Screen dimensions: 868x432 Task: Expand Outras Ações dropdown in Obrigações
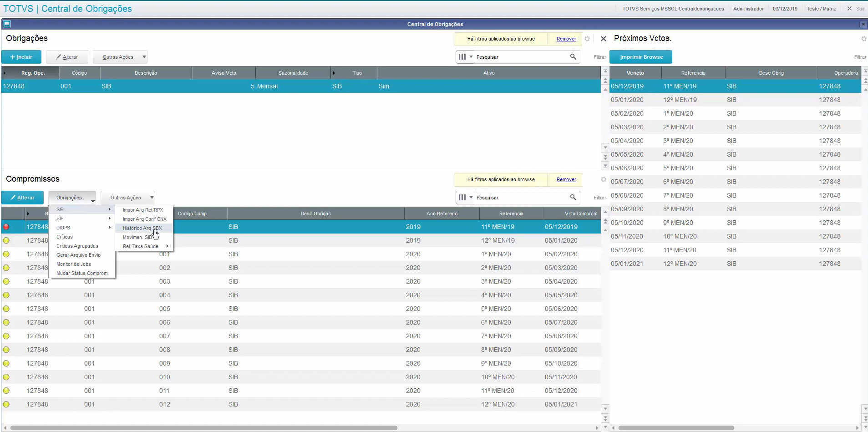point(120,57)
